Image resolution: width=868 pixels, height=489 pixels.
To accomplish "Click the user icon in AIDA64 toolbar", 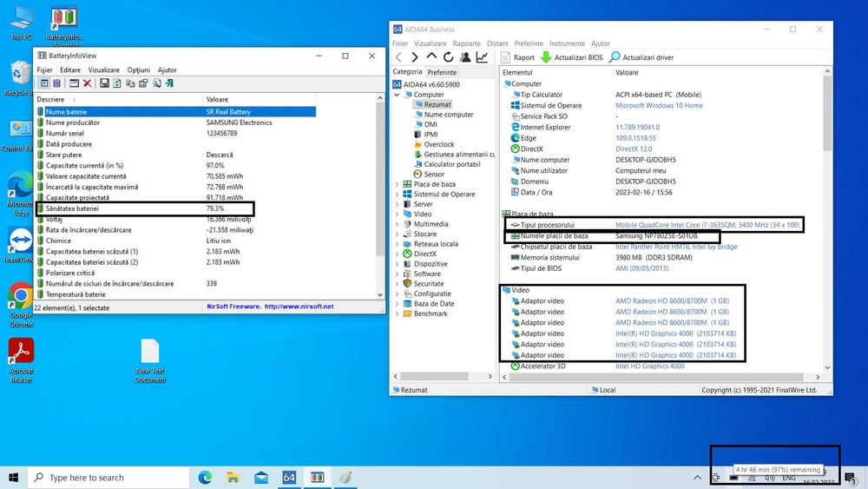I will click(x=465, y=57).
